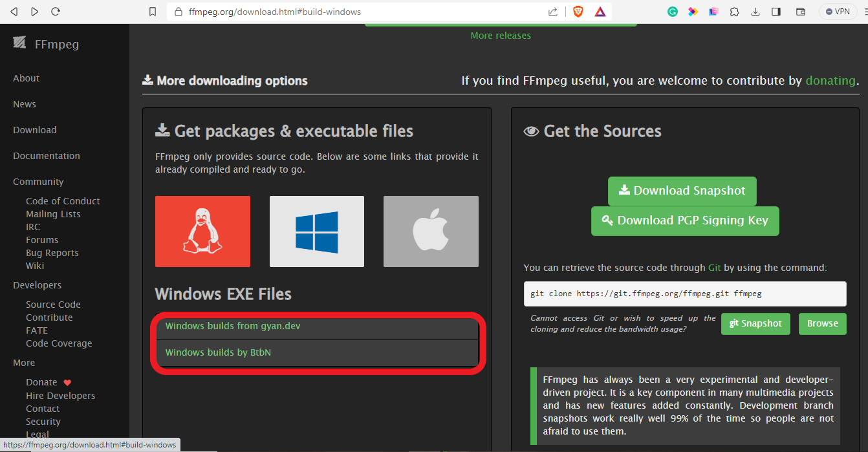Open the Brave Rewards triangle icon
868x452 pixels.
pyautogui.click(x=600, y=12)
